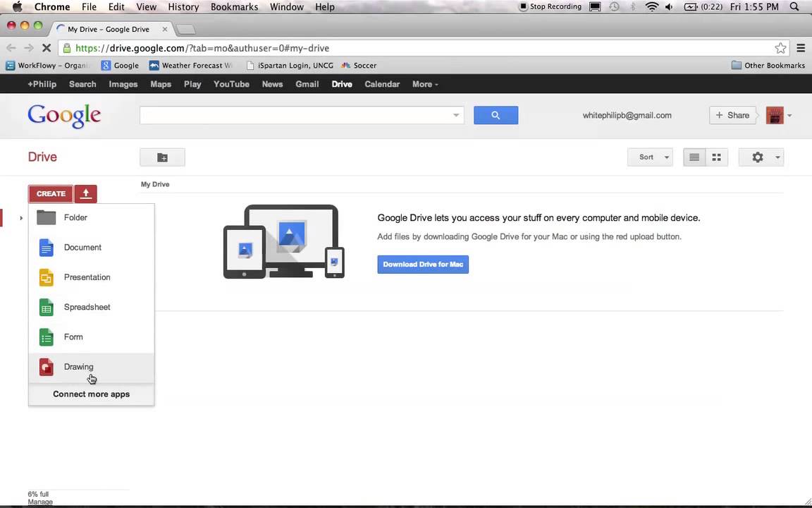Open Play in the Google bar

click(x=192, y=84)
